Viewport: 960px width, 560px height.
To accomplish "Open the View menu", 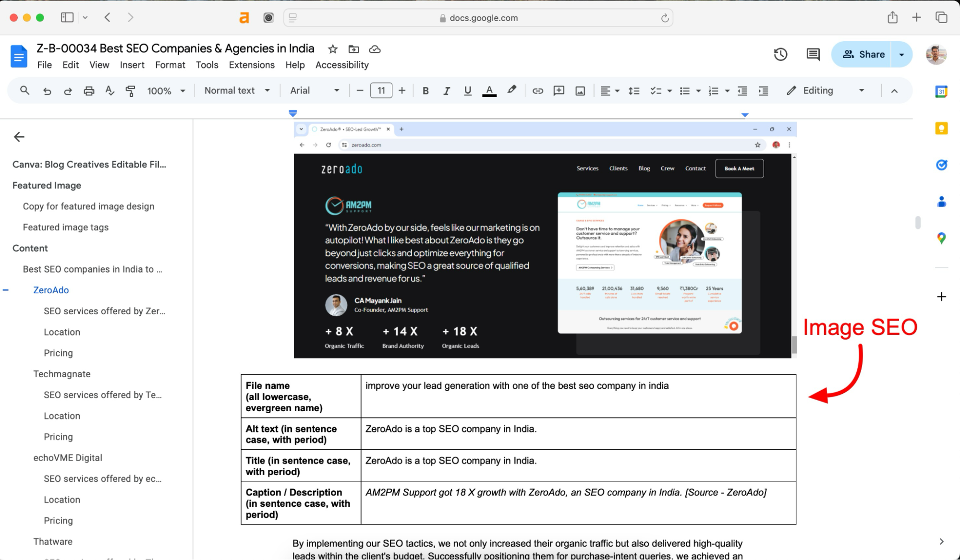I will [99, 65].
